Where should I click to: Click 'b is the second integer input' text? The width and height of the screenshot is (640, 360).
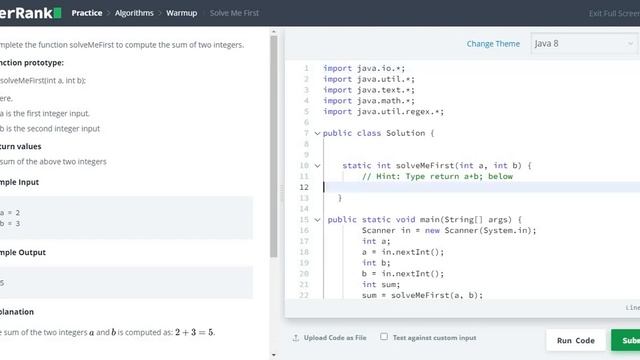[x=50, y=129]
